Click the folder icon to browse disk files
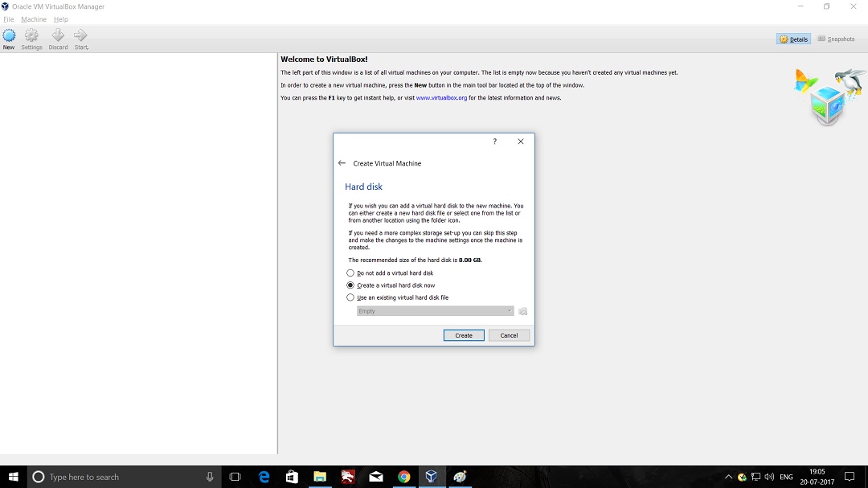 (x=523, y=311)
